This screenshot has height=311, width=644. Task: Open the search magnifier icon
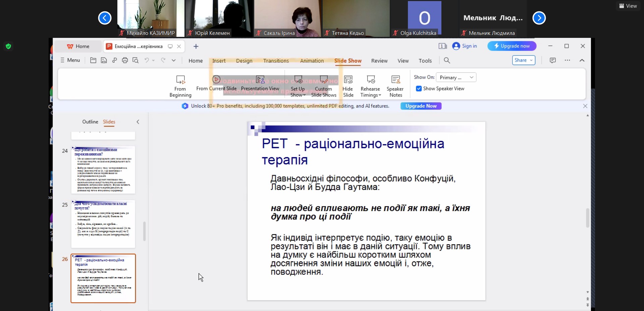point(447,60)
